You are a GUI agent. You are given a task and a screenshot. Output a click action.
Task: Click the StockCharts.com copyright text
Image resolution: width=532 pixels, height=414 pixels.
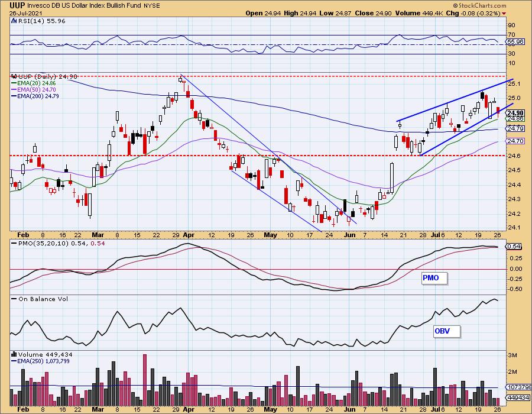[479, 5]
